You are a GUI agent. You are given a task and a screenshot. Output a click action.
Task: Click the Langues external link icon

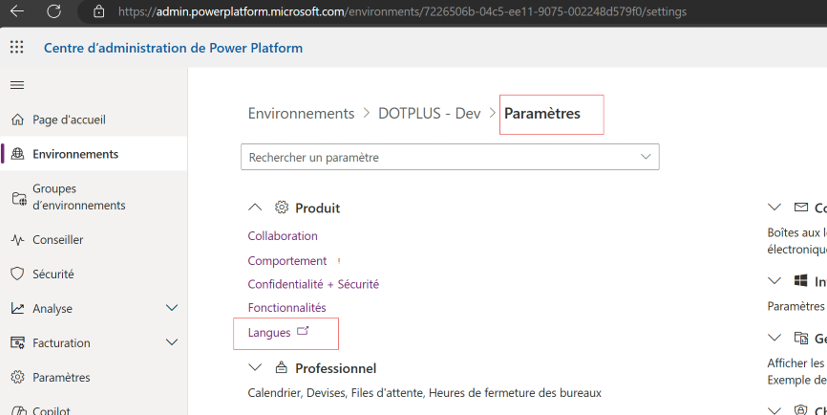tap(304, 332)
